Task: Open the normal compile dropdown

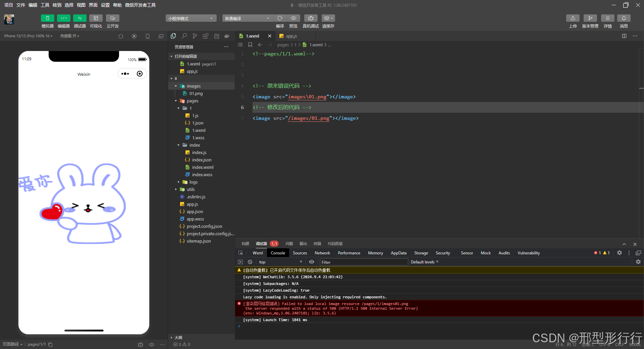Action: pyautogui.click(x=248, y=18)
